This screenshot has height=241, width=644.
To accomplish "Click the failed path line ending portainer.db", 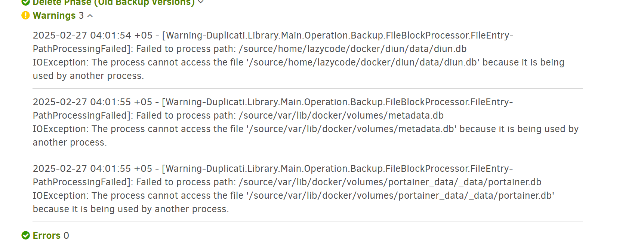I will tap(287, 182).
